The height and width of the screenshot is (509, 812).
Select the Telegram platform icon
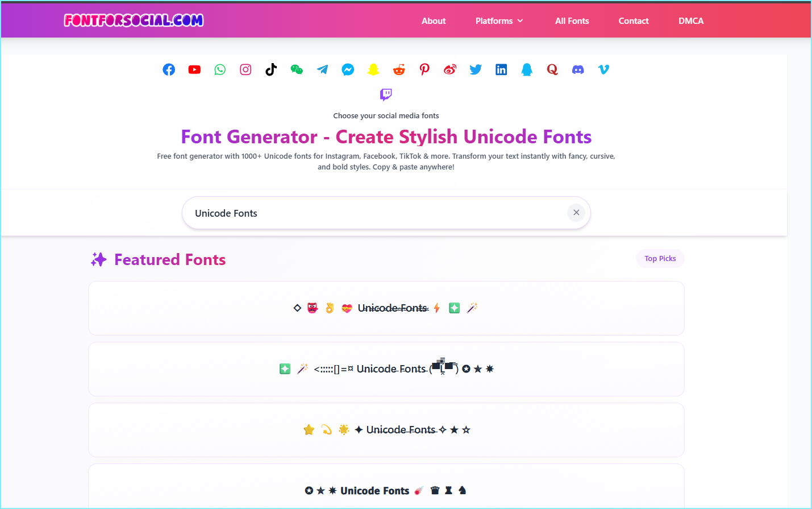pos(322,69)
